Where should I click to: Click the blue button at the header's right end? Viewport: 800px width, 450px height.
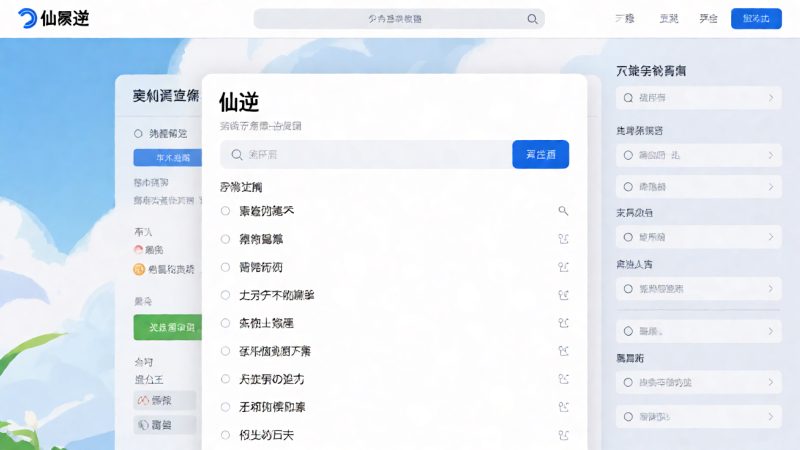756,19
